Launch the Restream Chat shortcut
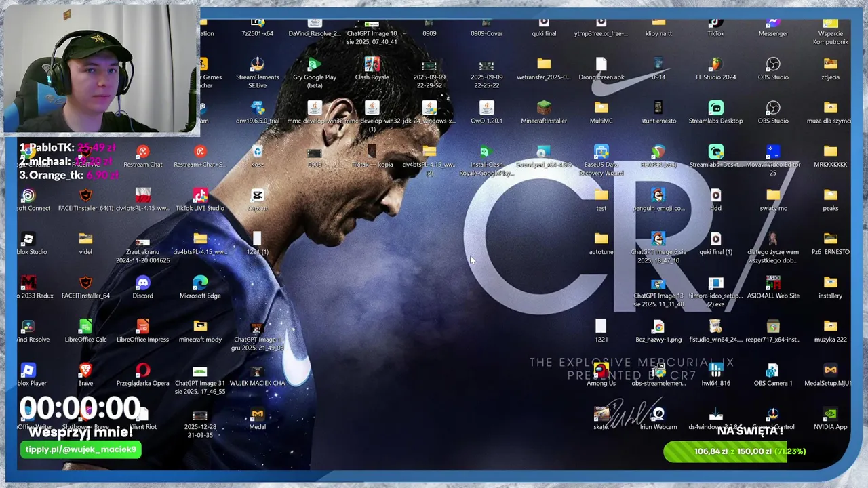Viewport: 868px width, 488px height. point(142,155)
